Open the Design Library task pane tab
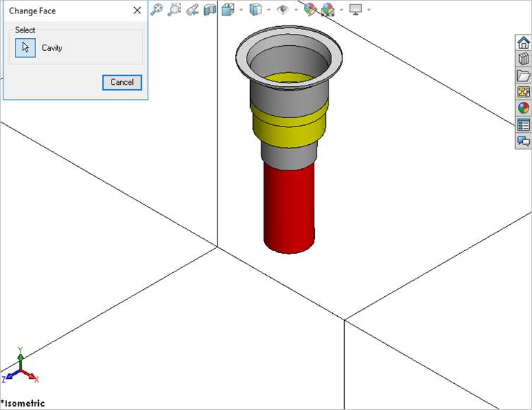This screenshot has width=532, height=410. pyautogui.click(x=524, y=59)
